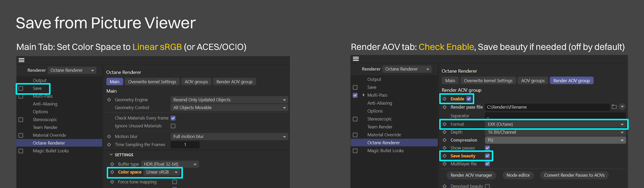This screenshot has width=644, height=188.
Task: Open the Geometry Engine dropdown
Action: 229,100
